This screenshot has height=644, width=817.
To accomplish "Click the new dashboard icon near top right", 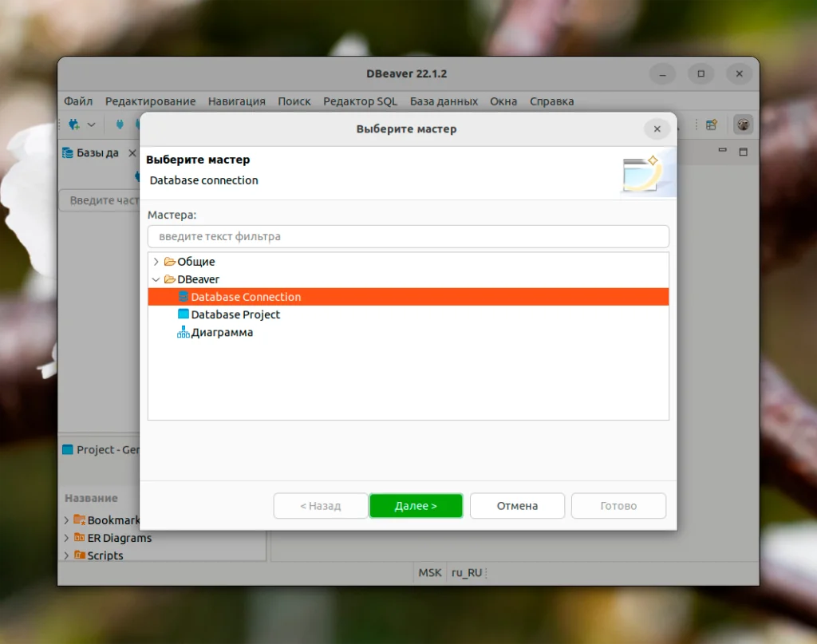I will coord(709,124).
